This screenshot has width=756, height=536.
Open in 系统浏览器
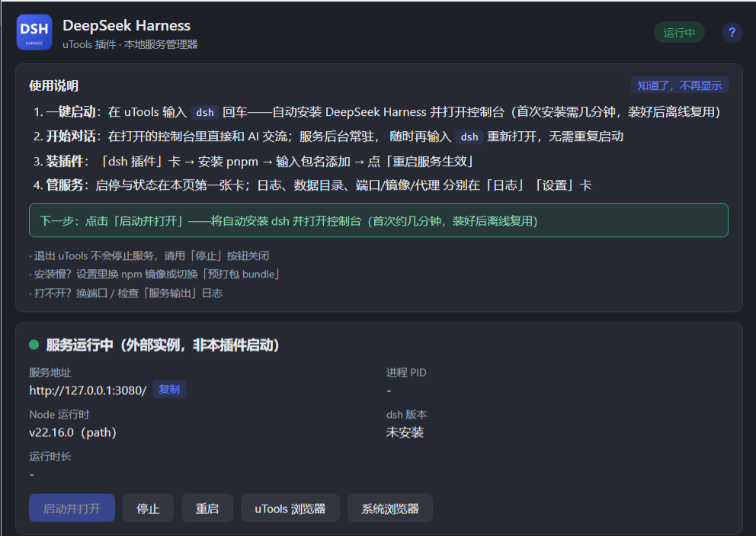coord(390,508)
